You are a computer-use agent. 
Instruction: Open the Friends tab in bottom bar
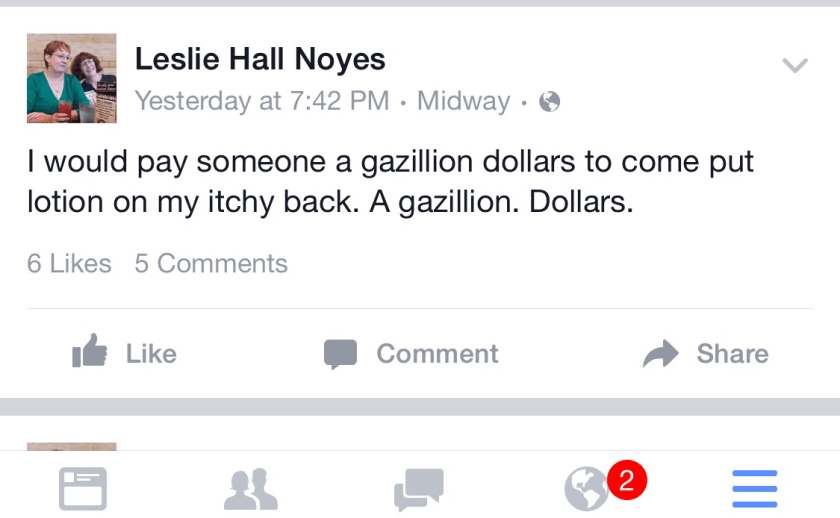click(x=250, y=489)
